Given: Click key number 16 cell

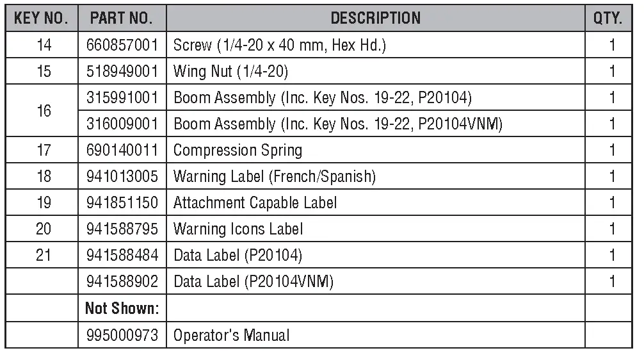Looking at the screenshot, I should click(x=44, y=111).
